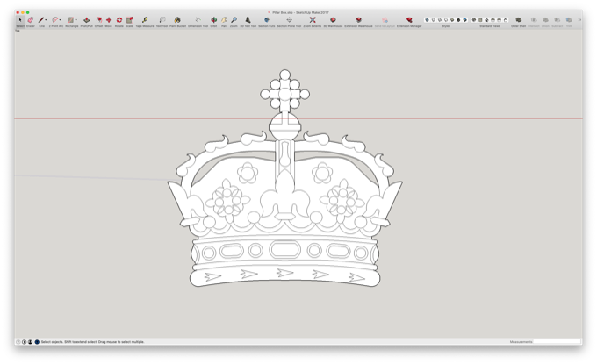Open the Extension Warehouse
Viewport: 597px width, 364px height.
[x=358, y=20]
